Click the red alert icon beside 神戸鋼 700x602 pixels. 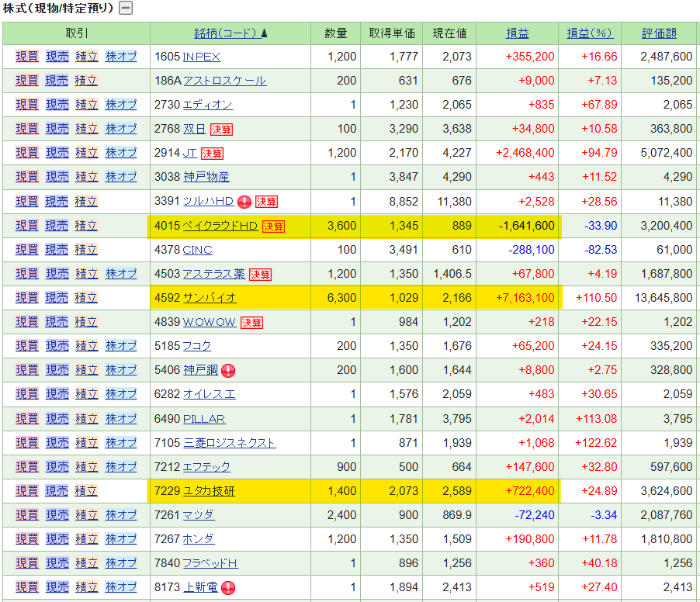(x=228, y=370)
